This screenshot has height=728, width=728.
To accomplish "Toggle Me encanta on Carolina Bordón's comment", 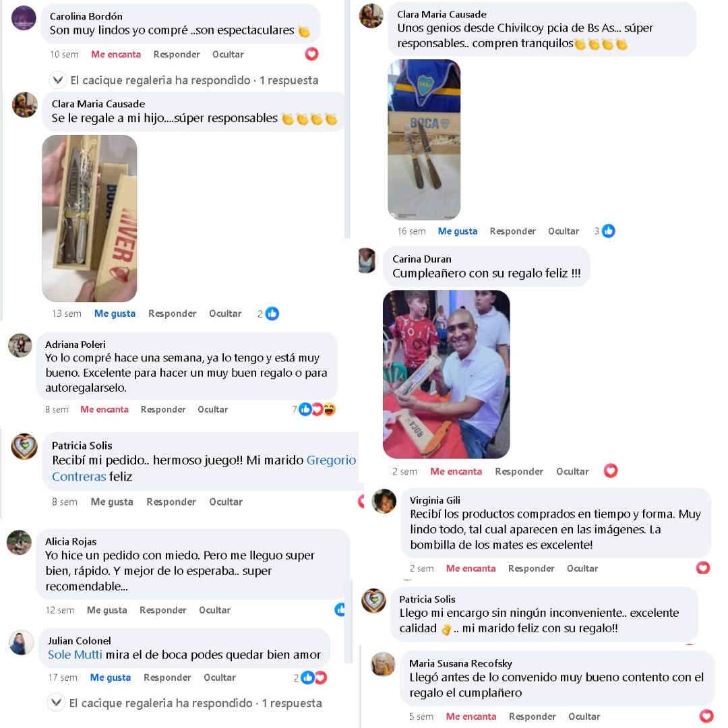I will (116, 55).
